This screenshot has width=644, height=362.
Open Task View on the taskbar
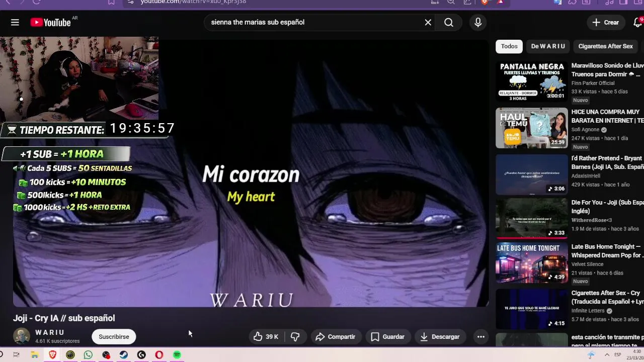(16, 355)
